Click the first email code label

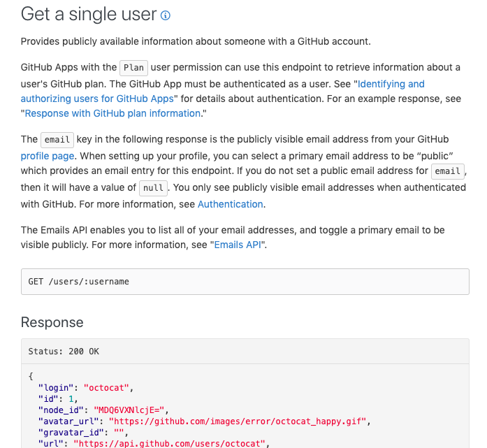[57, 140]
